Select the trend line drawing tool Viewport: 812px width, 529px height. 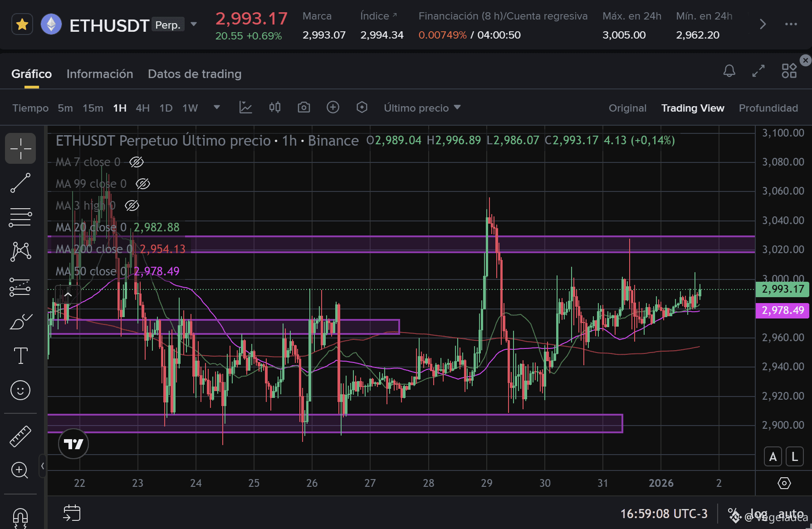[x=20, y=183]
